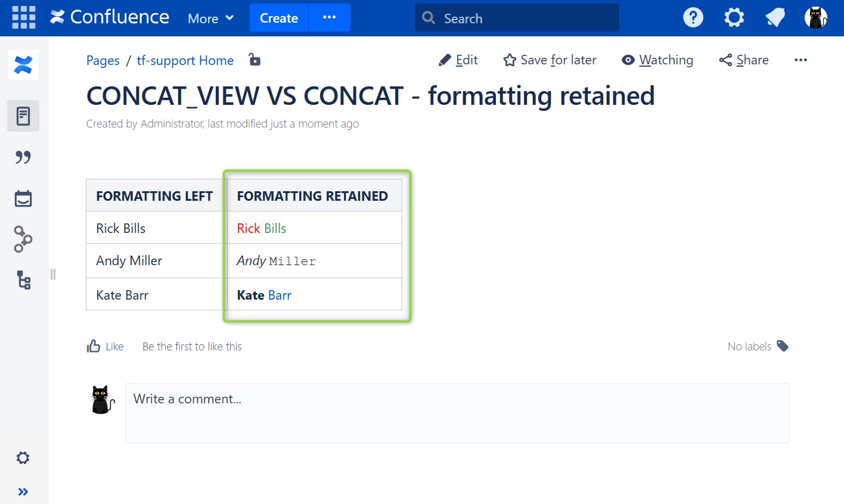Open the administration gear menu in header
Image resolution: width=844 pixels, height=504 pixels.
(734, 18)
